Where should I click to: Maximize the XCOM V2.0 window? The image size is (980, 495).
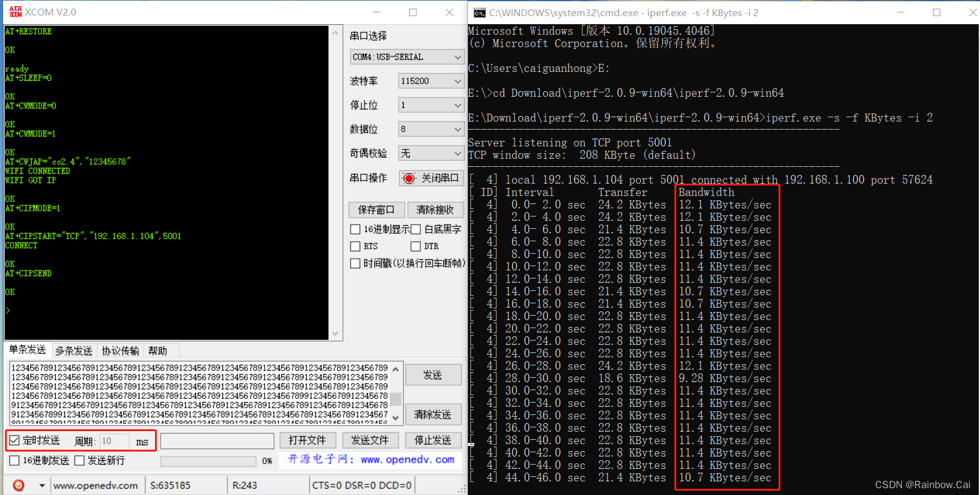tap(413, 12)
